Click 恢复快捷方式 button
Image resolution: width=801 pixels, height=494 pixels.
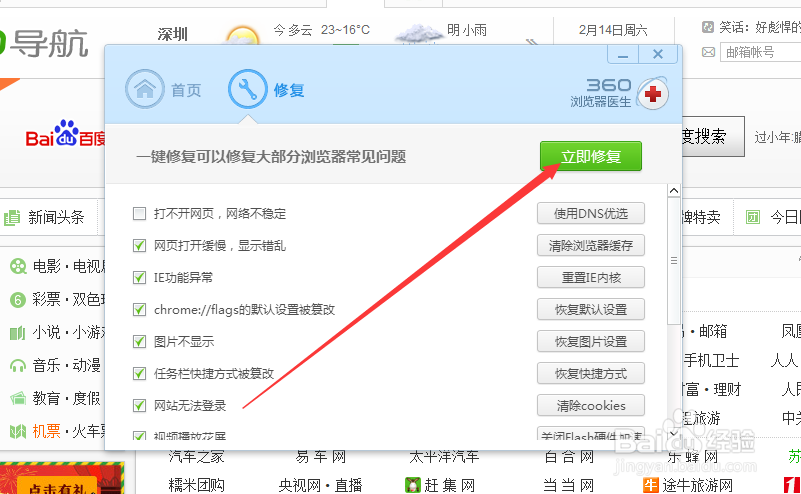point(591,373)
